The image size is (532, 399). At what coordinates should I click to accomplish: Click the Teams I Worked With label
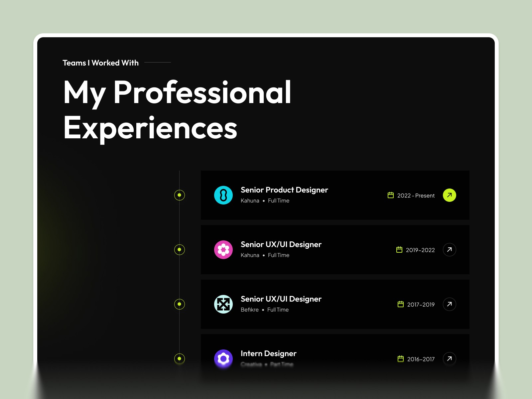pyautogui.click(x=101, y=63)
